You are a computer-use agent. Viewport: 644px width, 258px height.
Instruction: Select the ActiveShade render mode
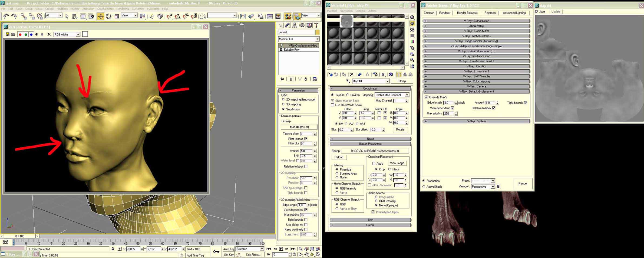424,187
